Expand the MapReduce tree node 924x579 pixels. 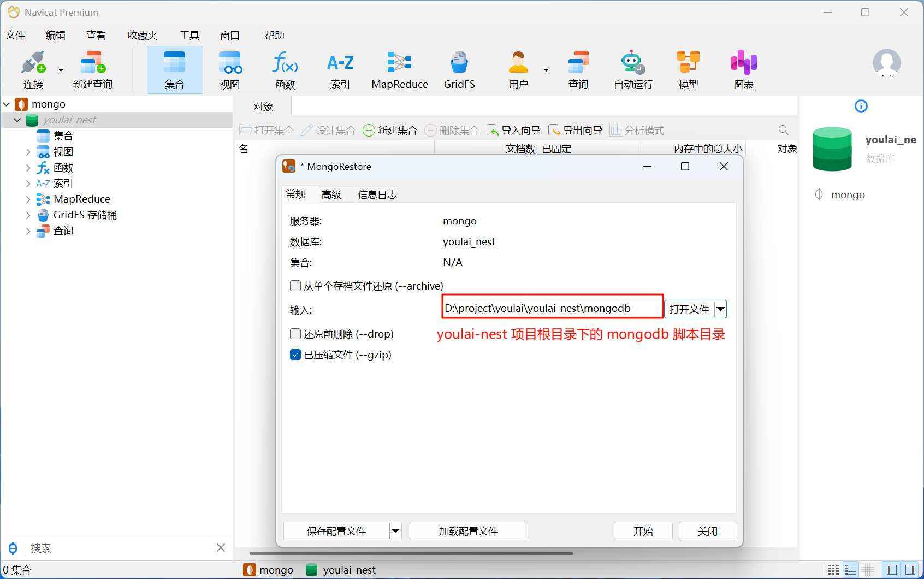(28, 199)
